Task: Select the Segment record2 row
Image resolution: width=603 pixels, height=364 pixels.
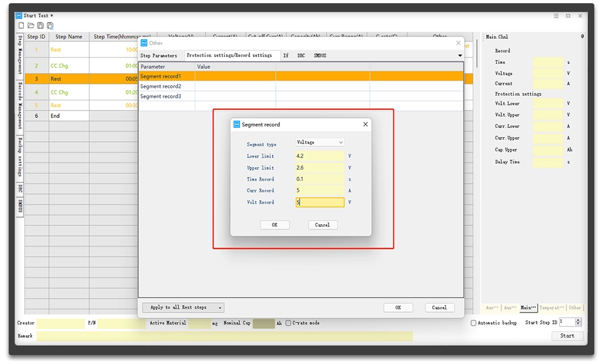Action: [x=301, y=86]
